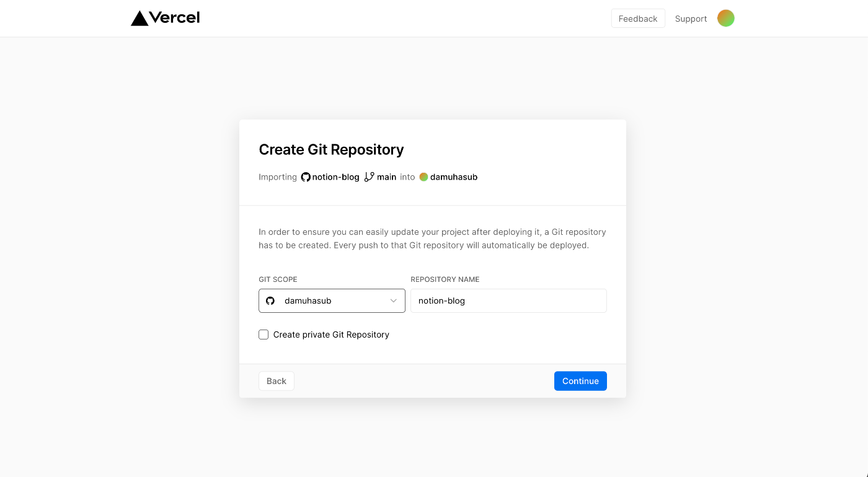Click the GitHub icon beside notion-blog
Screen dimensions: 868x477
[306, 177]
